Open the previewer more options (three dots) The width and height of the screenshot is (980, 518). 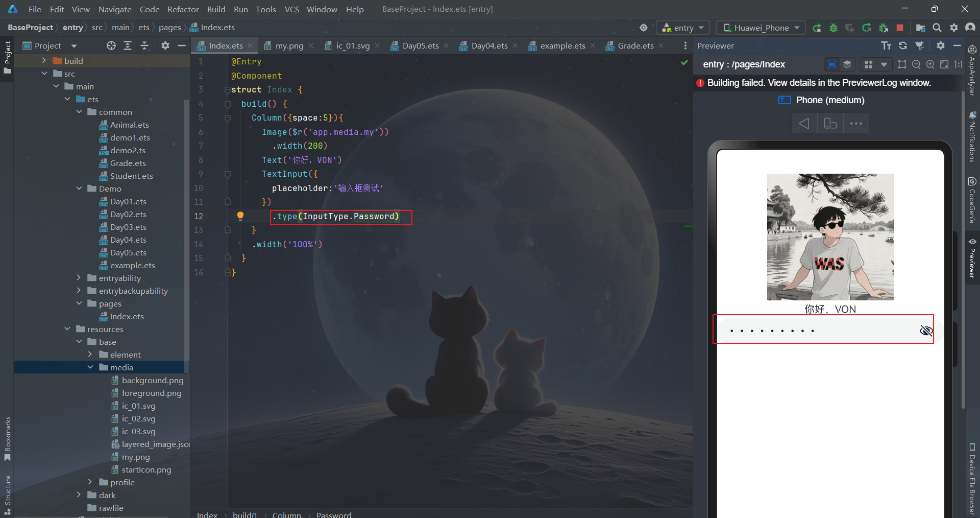[x=856, y=124]
